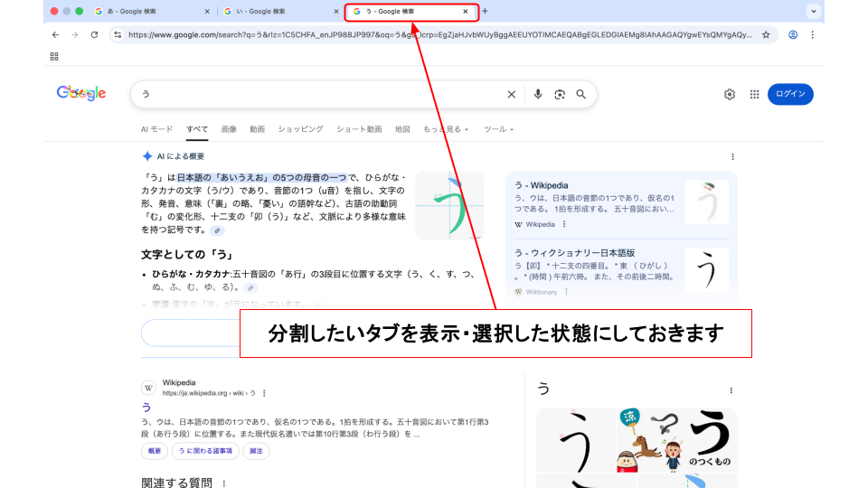
Task: Open Chrome profile avatar icon
Action: 793,34
